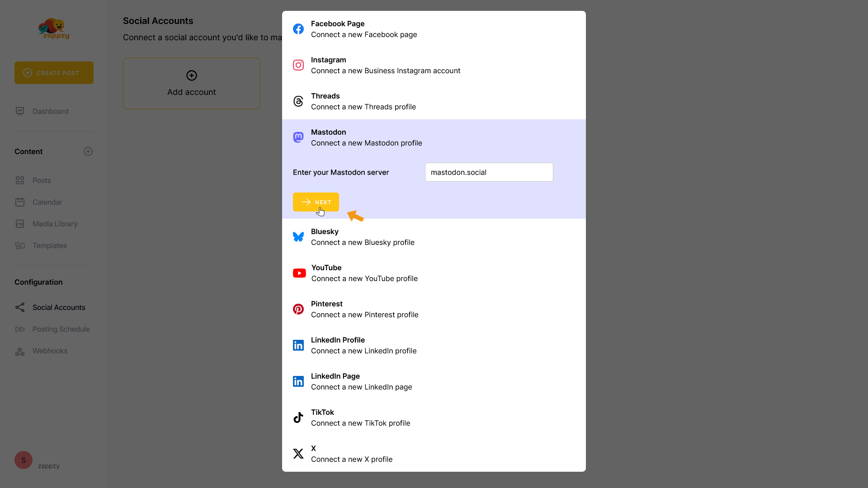The height and width of the screenshot is (488, 868).
Task: Click the zappzy account name
Action: pyautogui.click(x=49, y=466)
